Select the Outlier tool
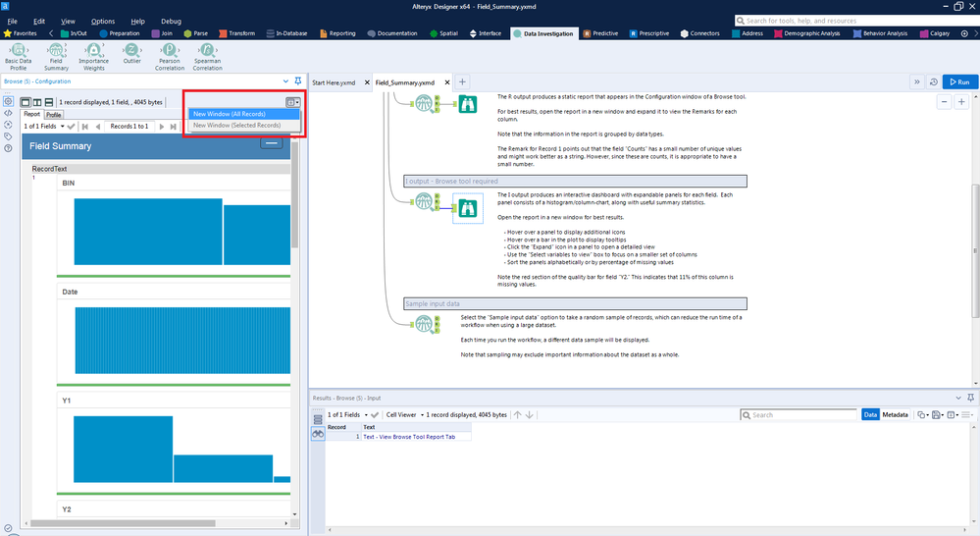The width and height of the screenshot is (980, 536). pyautogui.click(x=131, y=54)
